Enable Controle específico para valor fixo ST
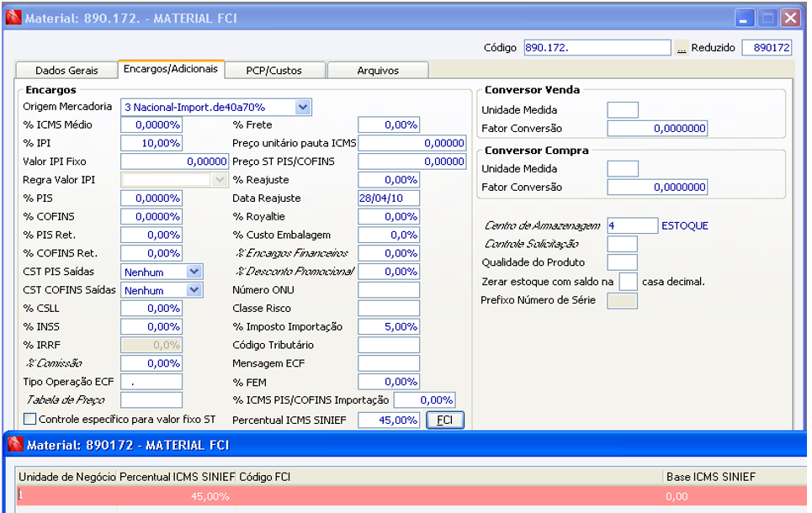 coord(30,419)
